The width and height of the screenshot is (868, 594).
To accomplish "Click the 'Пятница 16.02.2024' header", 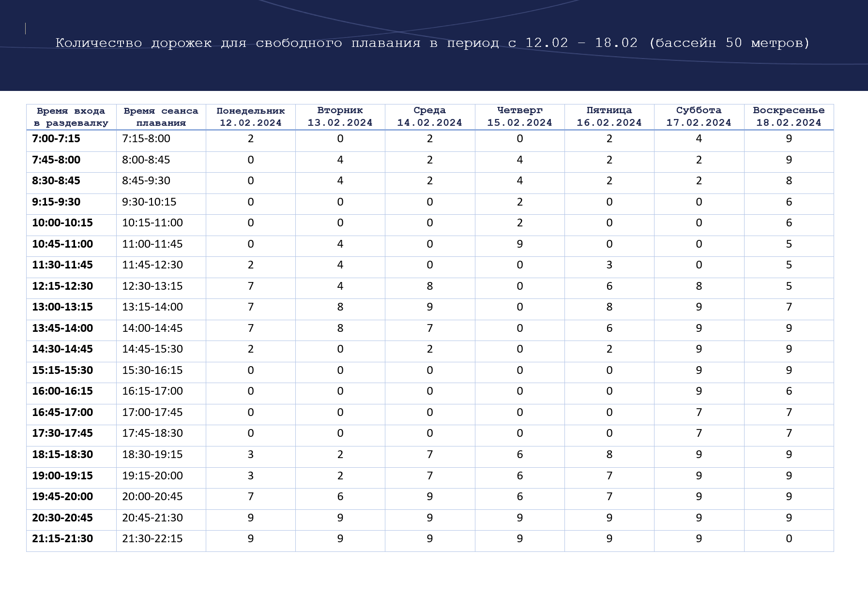I will pyautogui.click(x=609, y=117).
